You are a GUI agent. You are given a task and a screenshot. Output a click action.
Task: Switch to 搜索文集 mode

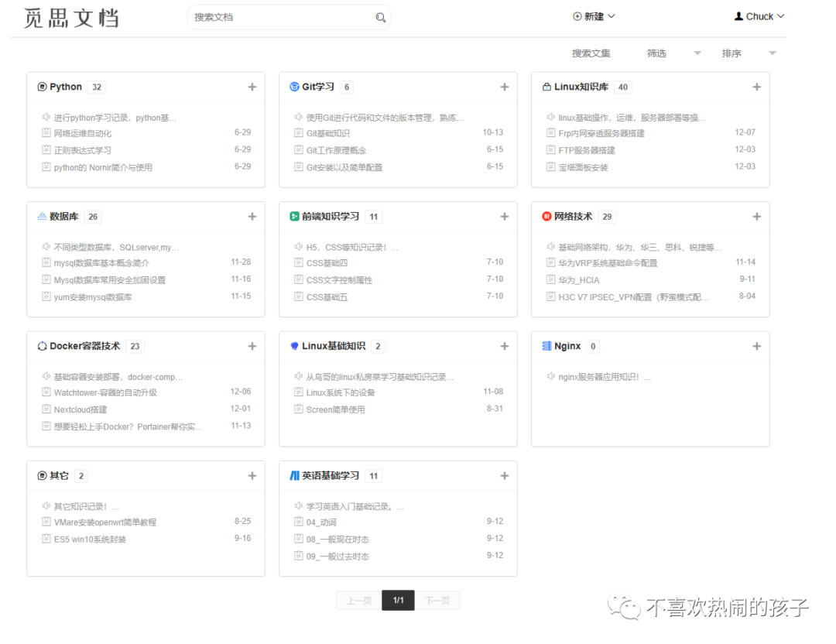click(x=591, y=53)
